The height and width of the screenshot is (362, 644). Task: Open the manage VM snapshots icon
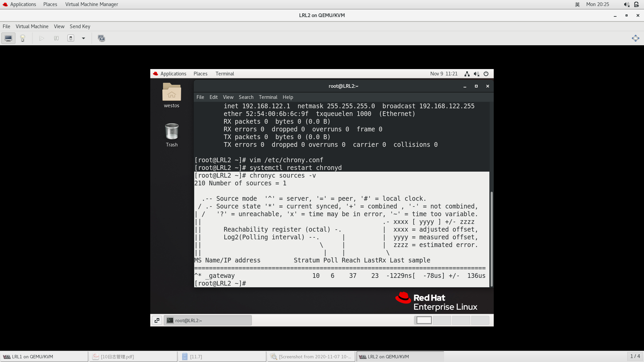(101, 38)
